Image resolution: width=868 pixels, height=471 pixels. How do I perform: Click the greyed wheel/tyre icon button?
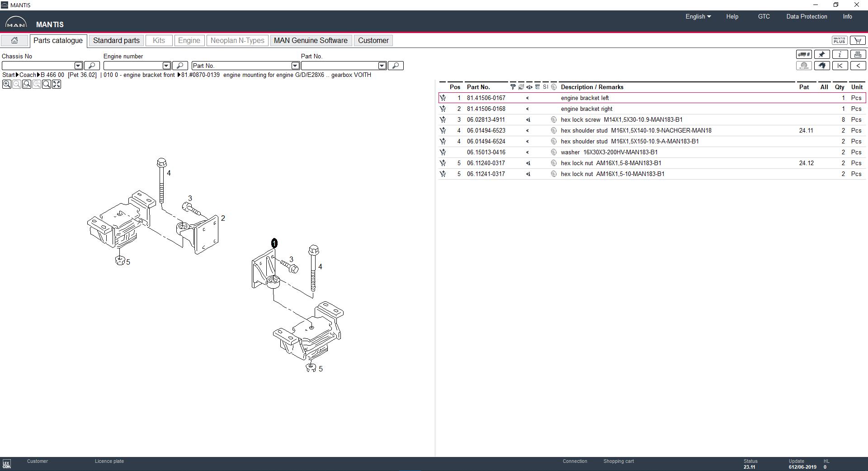(x=804, y=66)
